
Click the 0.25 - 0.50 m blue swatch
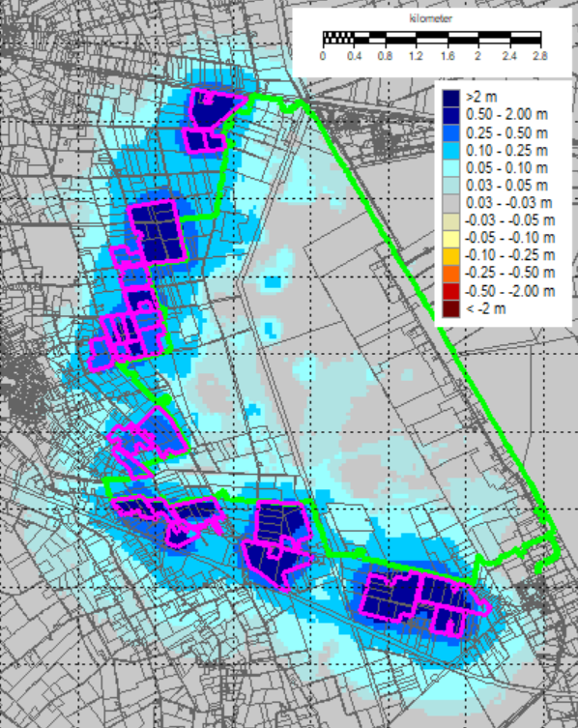(450, 133)
